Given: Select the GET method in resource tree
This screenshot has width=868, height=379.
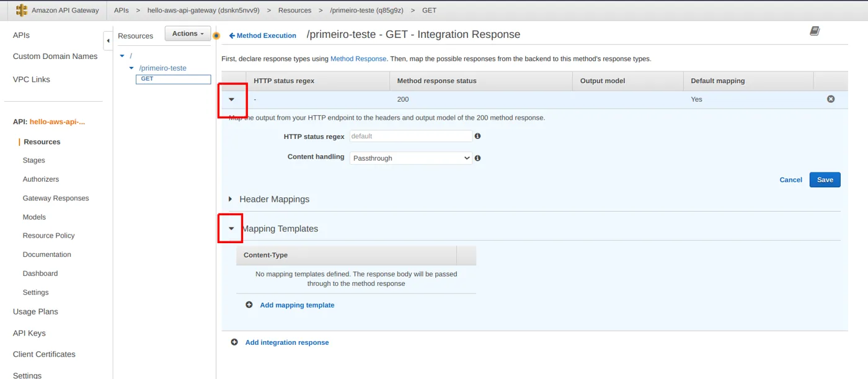Looking at the screenshot, I should point(173,79).
